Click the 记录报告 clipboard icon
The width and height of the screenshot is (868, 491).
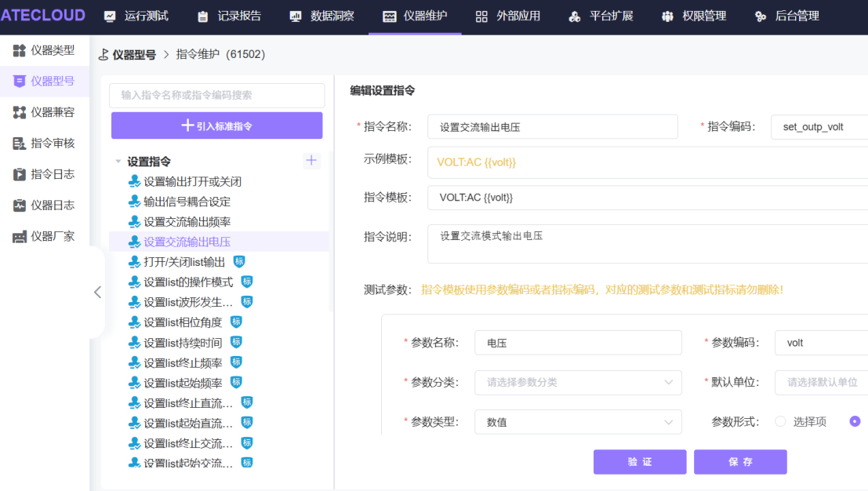pyautogui.click(x=203, y=16)
